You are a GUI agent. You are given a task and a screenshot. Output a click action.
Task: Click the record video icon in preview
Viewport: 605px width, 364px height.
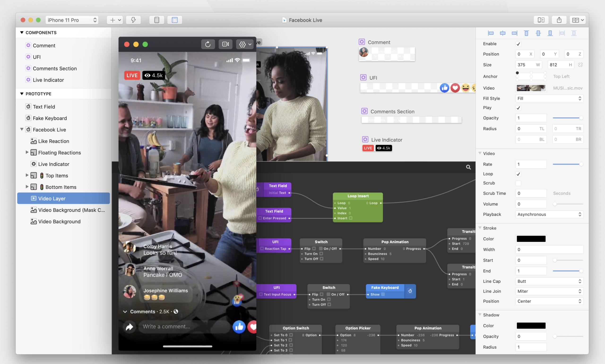point(225,44)
